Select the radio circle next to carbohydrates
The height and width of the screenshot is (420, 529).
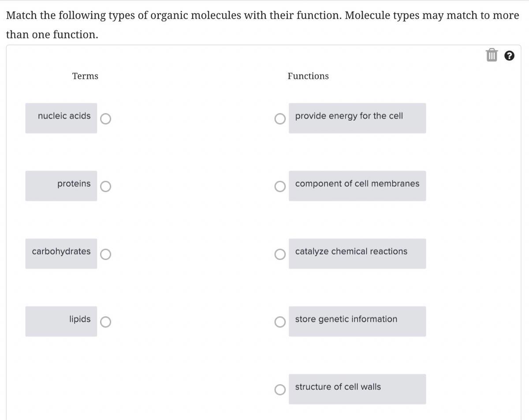(106, 254)
